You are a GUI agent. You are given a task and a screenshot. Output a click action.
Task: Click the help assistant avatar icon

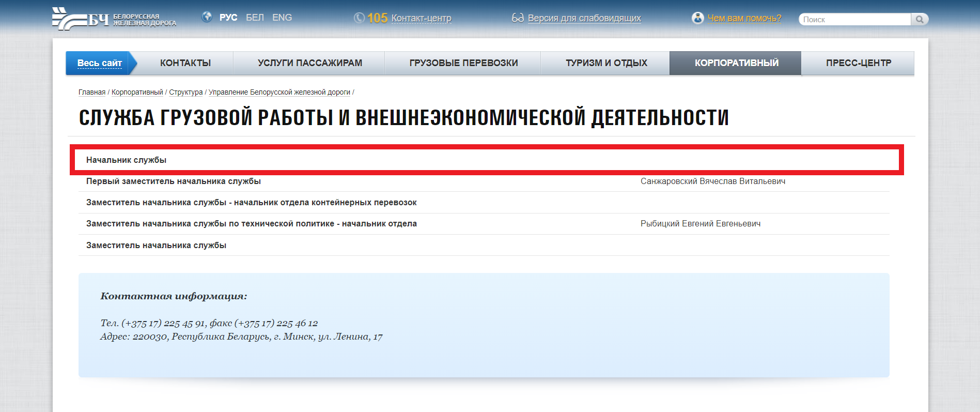click(x=698, y=18)
